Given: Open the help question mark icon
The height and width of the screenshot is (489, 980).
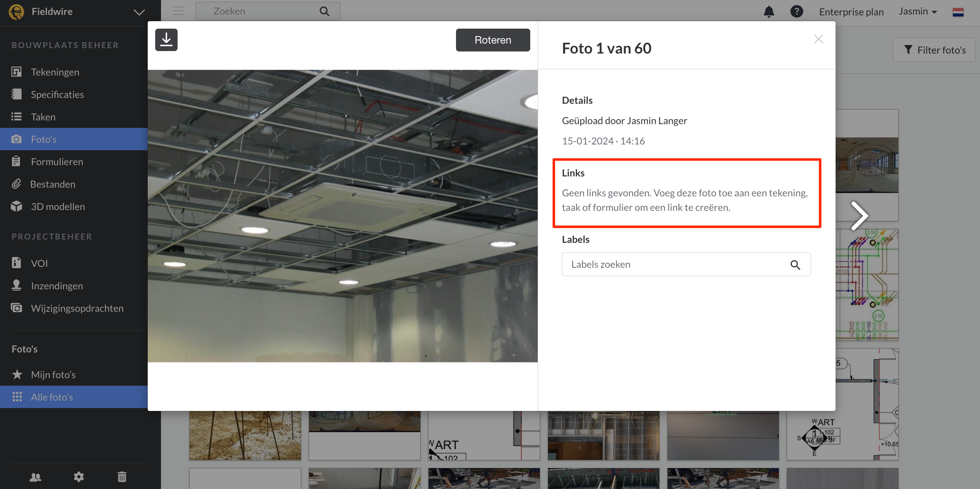Looking at the screenshot, I should (x=796, y=12).
